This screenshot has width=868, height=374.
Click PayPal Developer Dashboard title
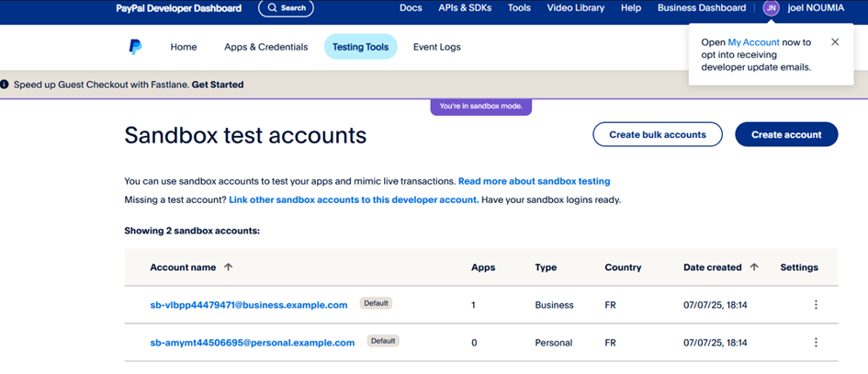(179, 8)
